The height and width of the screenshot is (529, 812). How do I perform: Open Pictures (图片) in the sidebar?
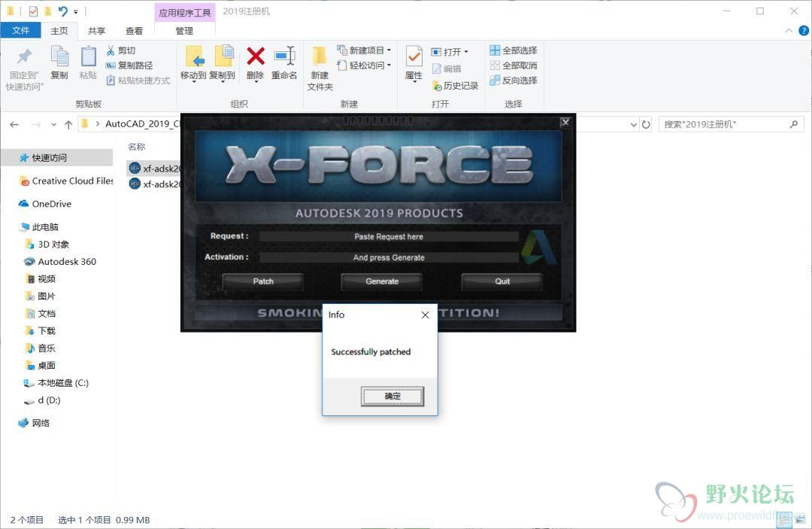pyautogui.click(x=41, y=296)
